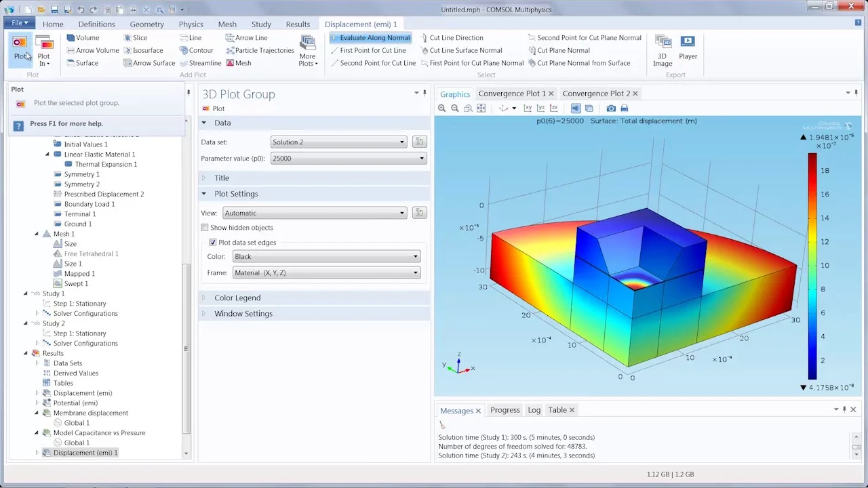Screen dimensions: 868x488
Task: Open the Data set dropdown
Action: point(338,142)
